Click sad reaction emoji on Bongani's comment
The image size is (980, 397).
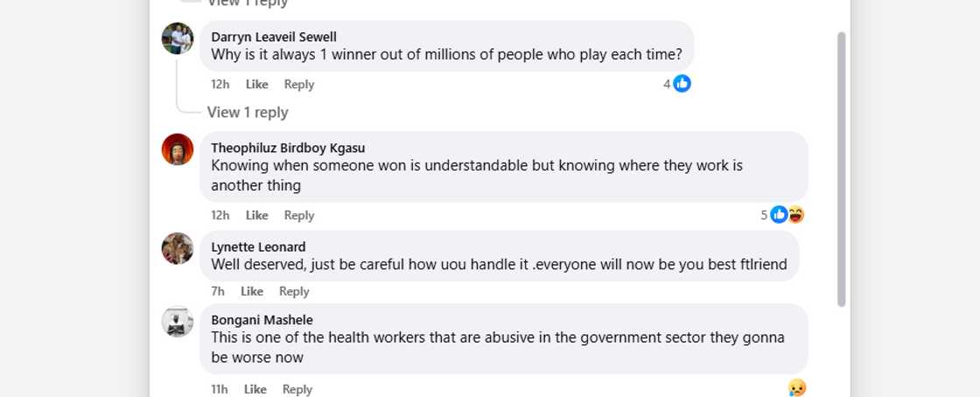point(796,387)
